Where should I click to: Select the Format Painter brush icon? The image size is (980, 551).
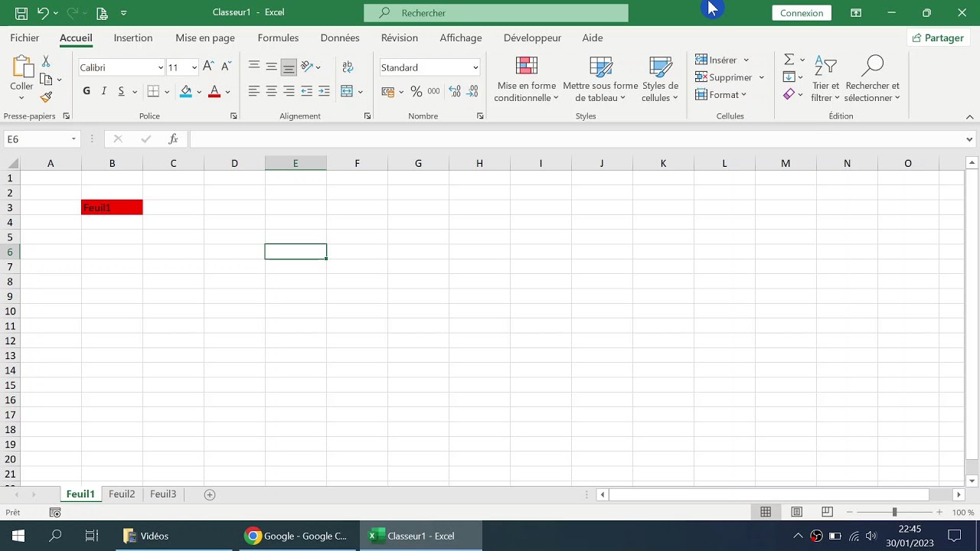(46, 97)
